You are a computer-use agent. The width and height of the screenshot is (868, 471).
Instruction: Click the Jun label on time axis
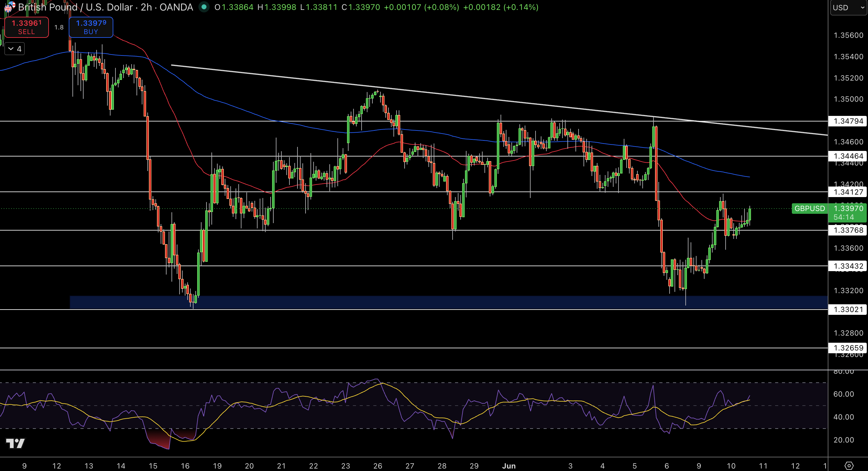tap(509, 466)
